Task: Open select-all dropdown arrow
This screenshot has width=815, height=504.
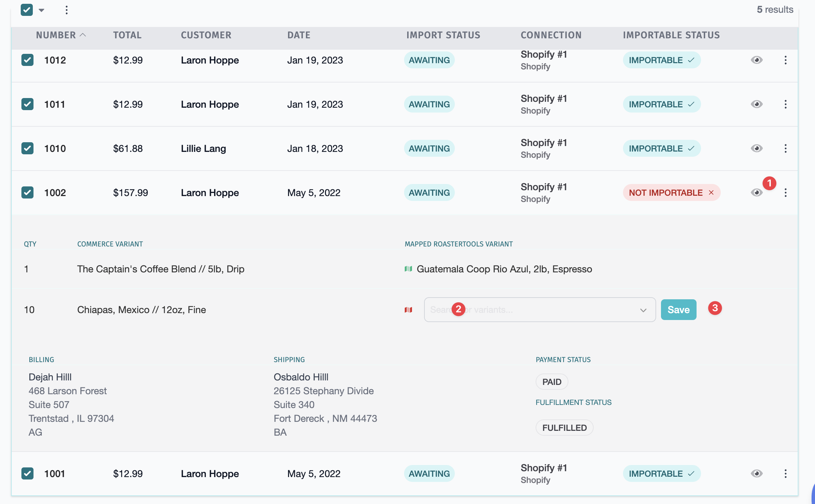Action: tap(41, 10)
